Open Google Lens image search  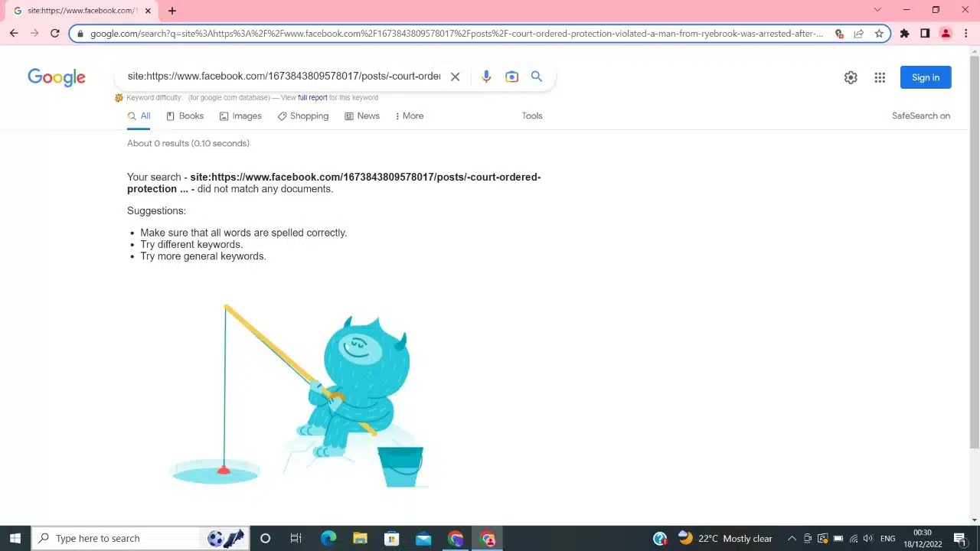tap(511, 77)
